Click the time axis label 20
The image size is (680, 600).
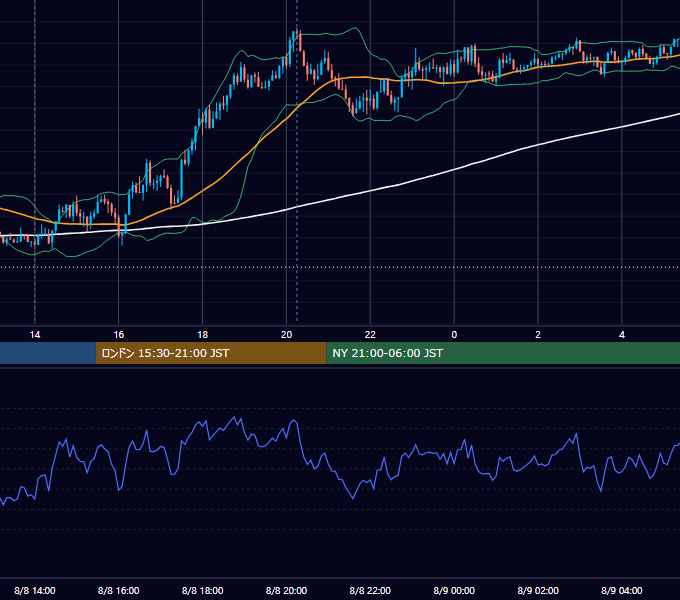click(286, 335)
